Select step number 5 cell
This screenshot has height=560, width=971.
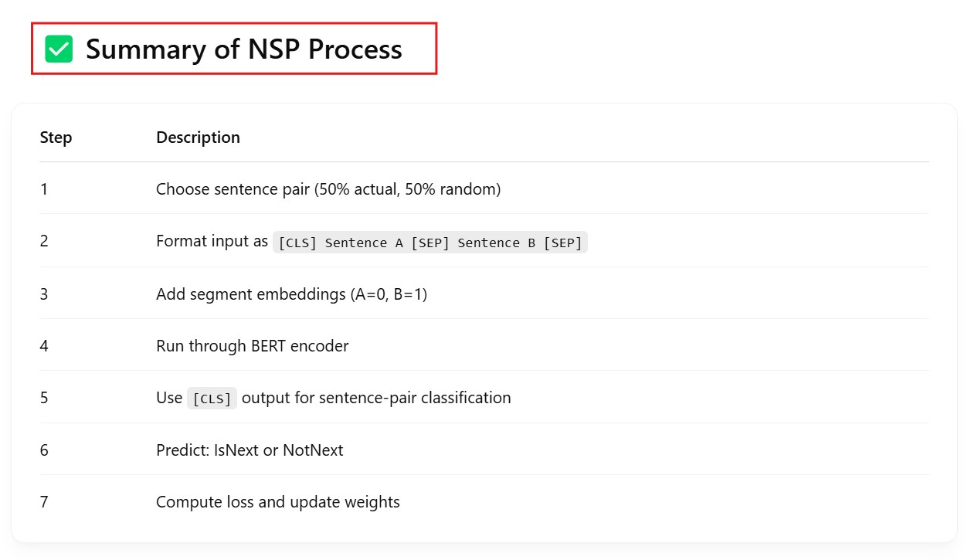[44, 398]
